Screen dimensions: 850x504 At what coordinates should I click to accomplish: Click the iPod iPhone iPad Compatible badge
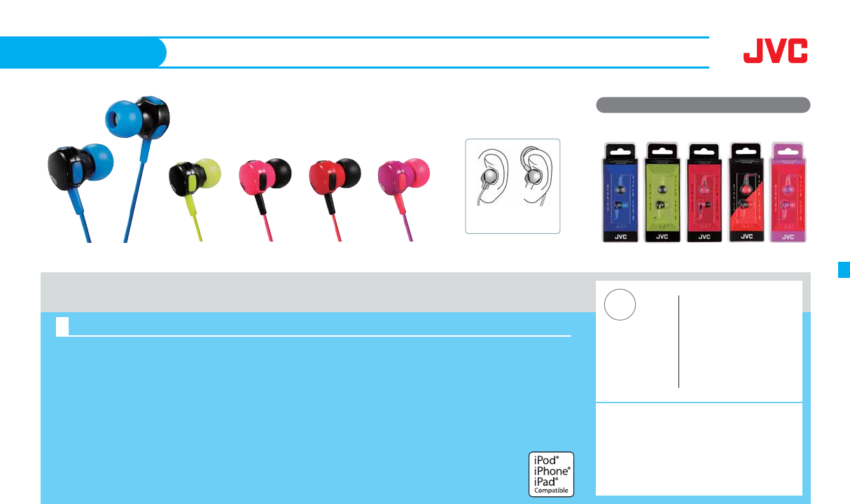(552, 474)
